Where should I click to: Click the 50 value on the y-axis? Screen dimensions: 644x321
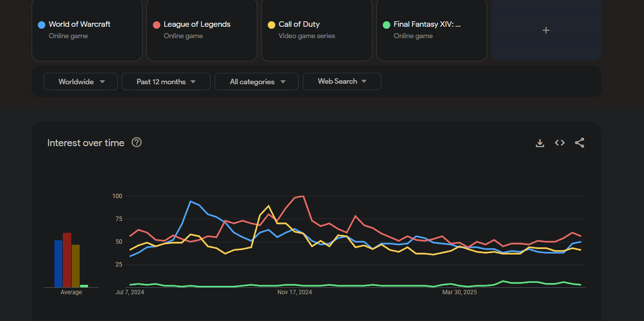(118, 242)
